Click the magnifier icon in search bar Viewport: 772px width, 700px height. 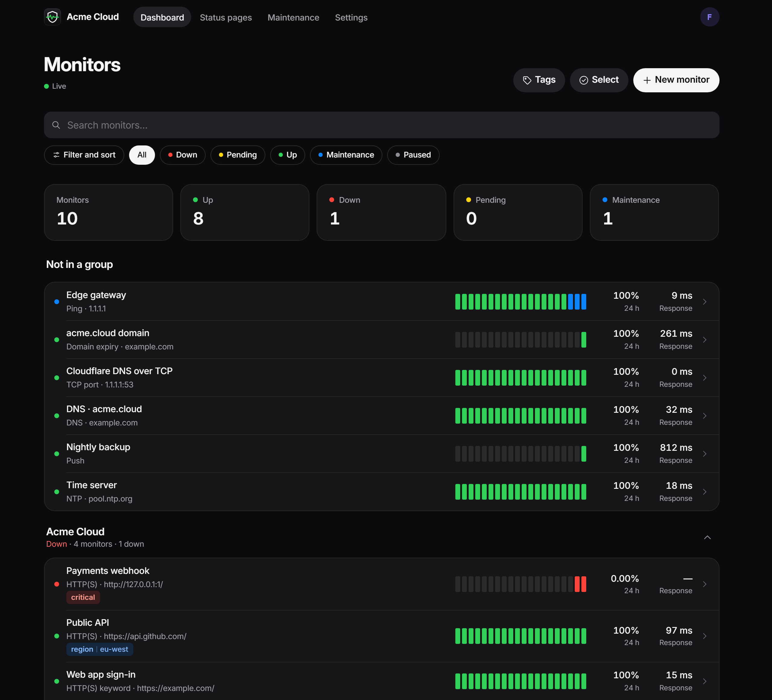(x=56, y=125)
